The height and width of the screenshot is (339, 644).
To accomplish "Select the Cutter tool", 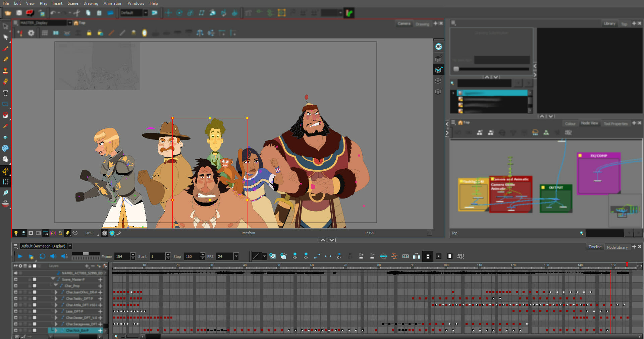I will click(5, 193).
